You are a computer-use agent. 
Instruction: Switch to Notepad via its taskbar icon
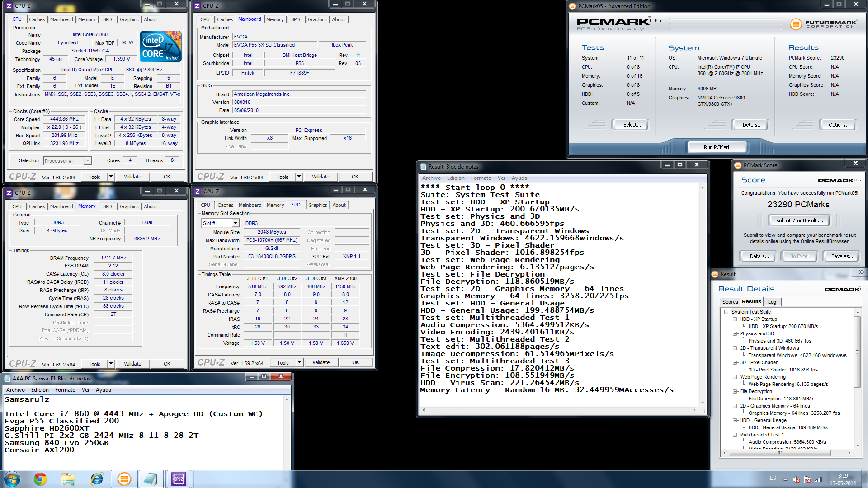[x=151, y=479]
